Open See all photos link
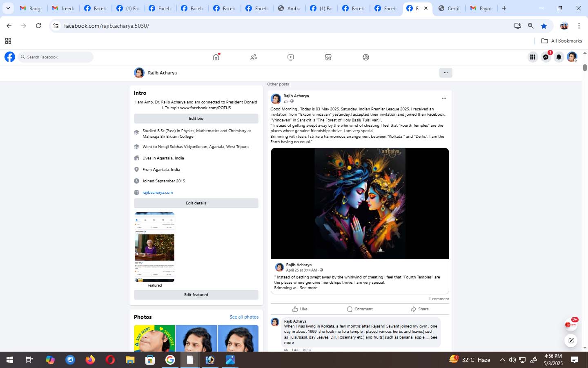Screen dimensions: 588x368 (244, 317)
